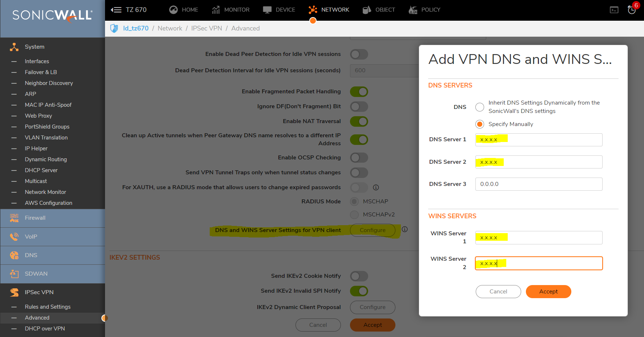Toggle Enable Fragmented Packet Handling switch
The width and height of the screenshot is (644, 337).
(359, 92)
